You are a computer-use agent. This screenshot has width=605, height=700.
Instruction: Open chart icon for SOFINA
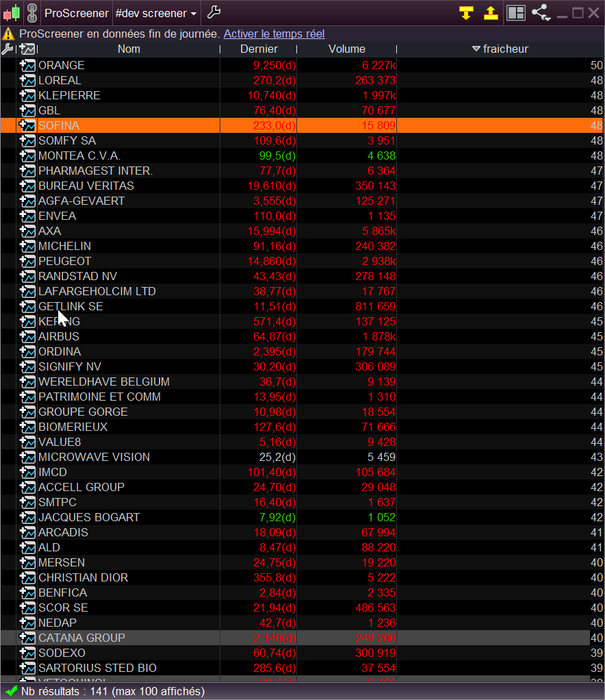[x=27, y=125]
